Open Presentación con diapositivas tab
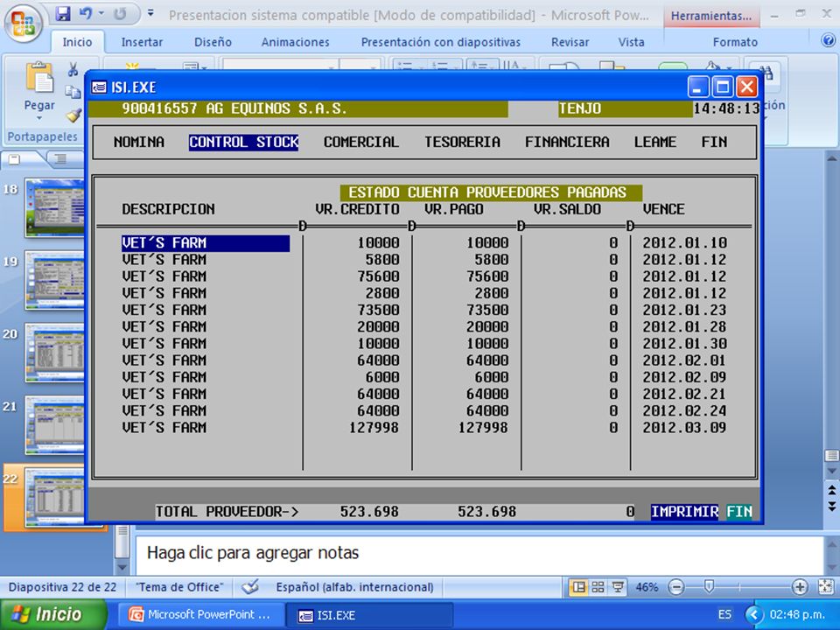This screenshot has width=840, height=630. click(440, 42)
